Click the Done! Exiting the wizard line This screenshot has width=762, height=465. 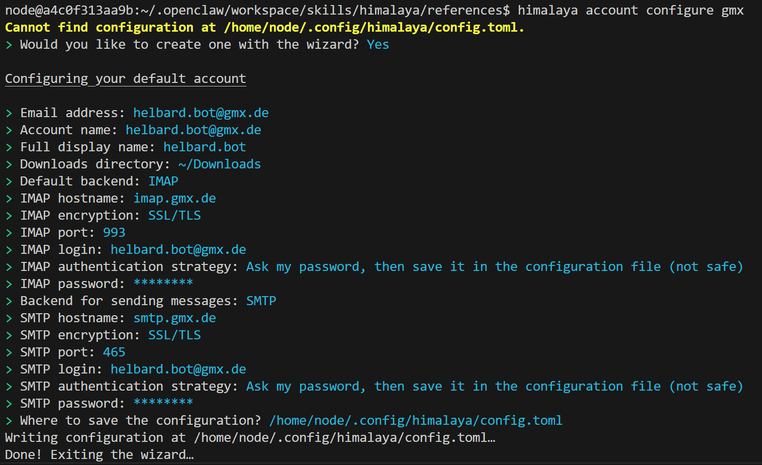coord(99,455)
